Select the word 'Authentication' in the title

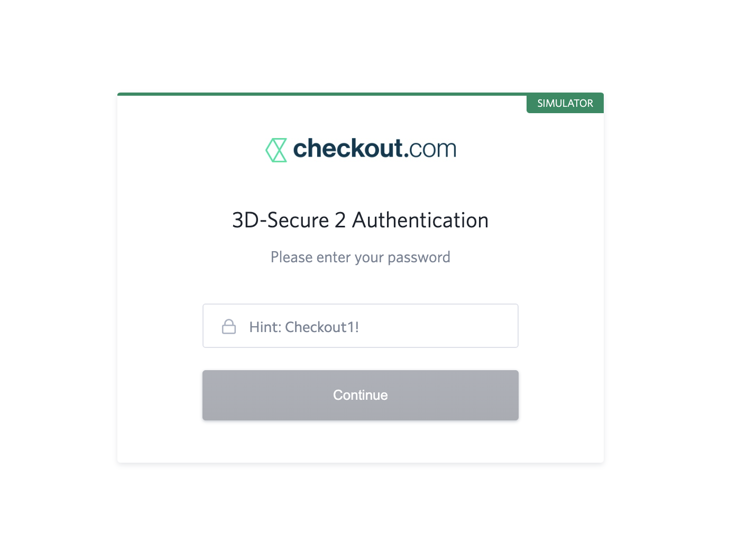pos(420,221)
